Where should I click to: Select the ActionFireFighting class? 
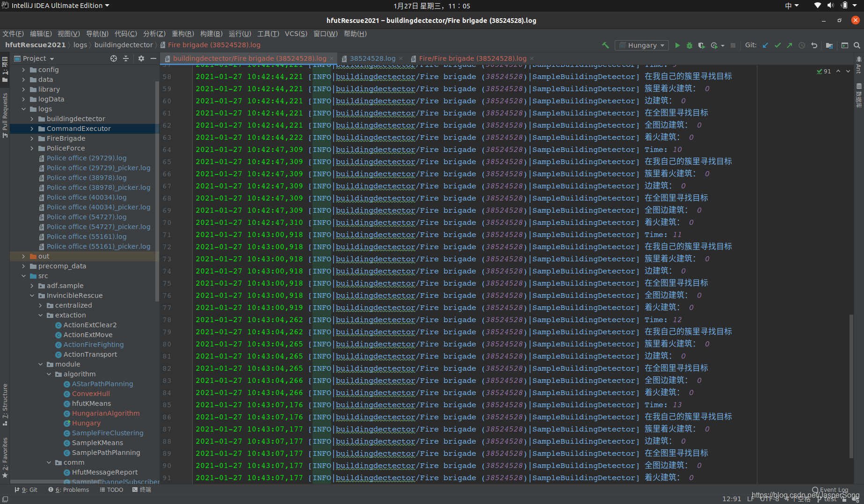click(x=94, y=345)
